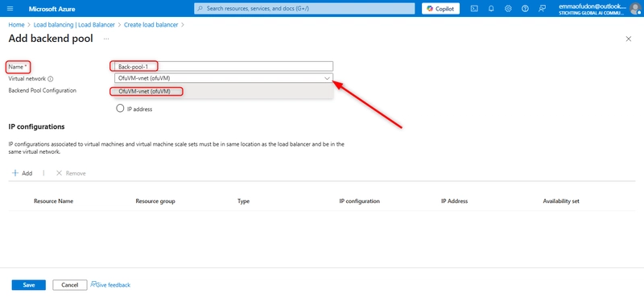The height and width of the screenshot is (302, 644).
Task: Click the account avatar picture
Action: point(635,9)
